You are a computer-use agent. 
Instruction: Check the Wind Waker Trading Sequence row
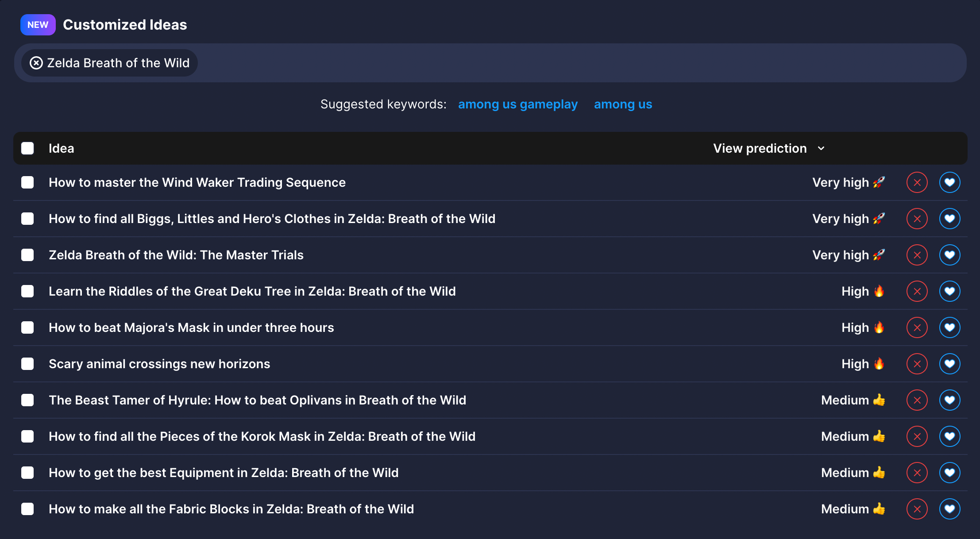(27, 182)
